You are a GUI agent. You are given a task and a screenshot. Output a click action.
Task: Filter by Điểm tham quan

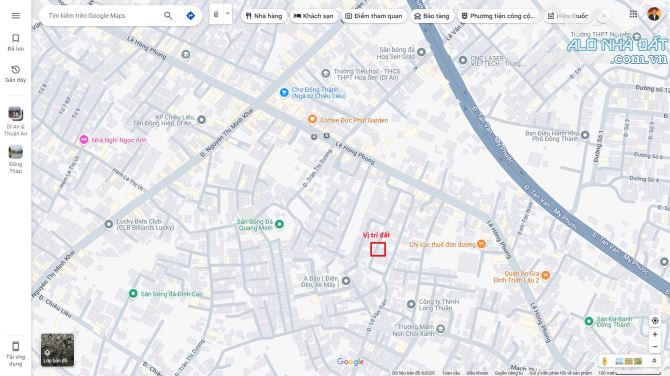tap(374, 16)
